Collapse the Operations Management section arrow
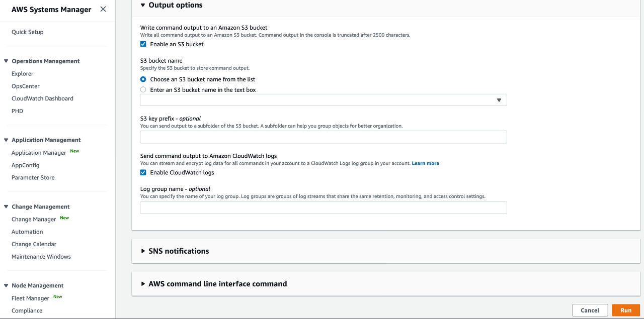Image resolution: width=644 pixels, height=319 pixels. pyautogui.click(x=7, y=61)
